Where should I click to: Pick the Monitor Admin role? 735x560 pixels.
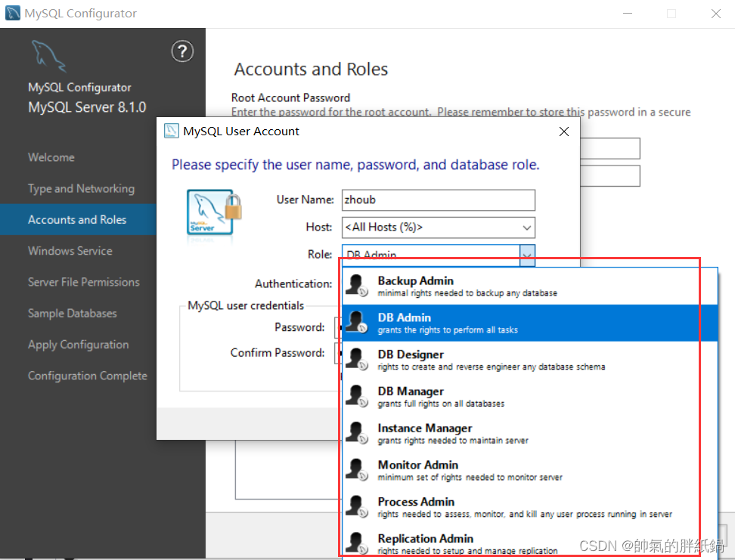point(530,470)
